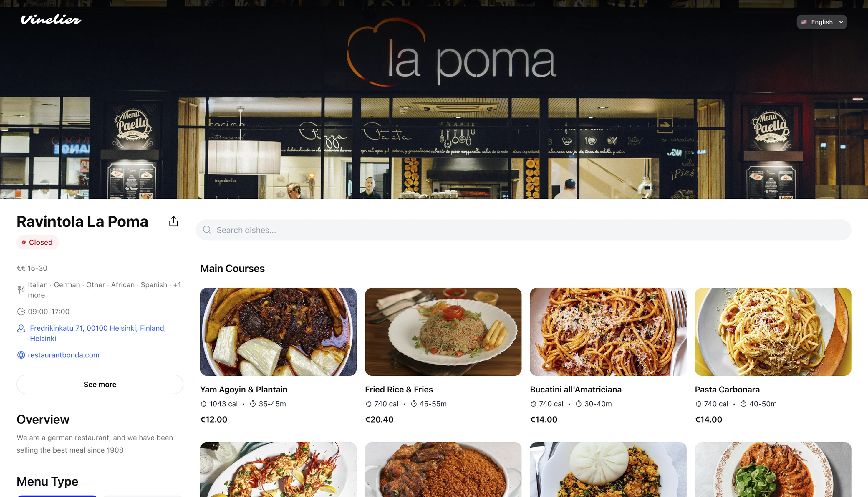Image resolution: width=868 pixels, height=497 pixels.
Task: Expand restaurant details with See more
Action: 100,384
